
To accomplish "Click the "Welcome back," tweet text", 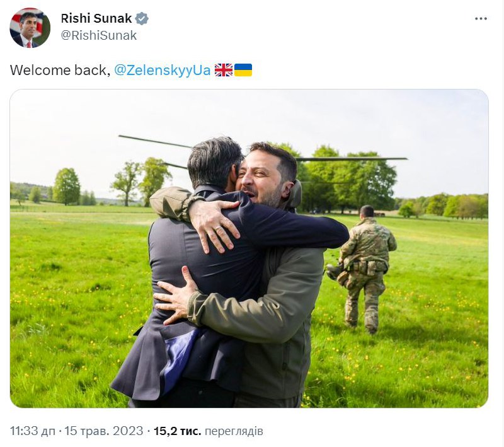I will coord(60,70).
